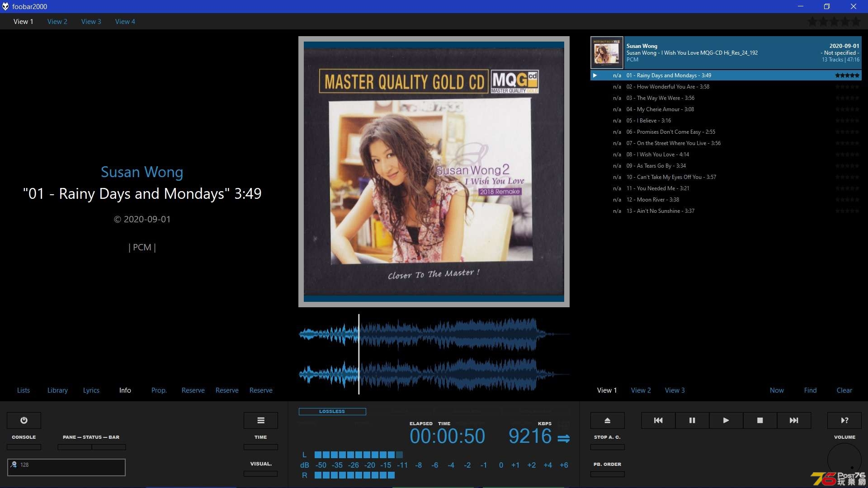Screen dimensions: 868x488
Task: Rate track 02 How Wonderful You Are stars
Action: click(847, 87)
